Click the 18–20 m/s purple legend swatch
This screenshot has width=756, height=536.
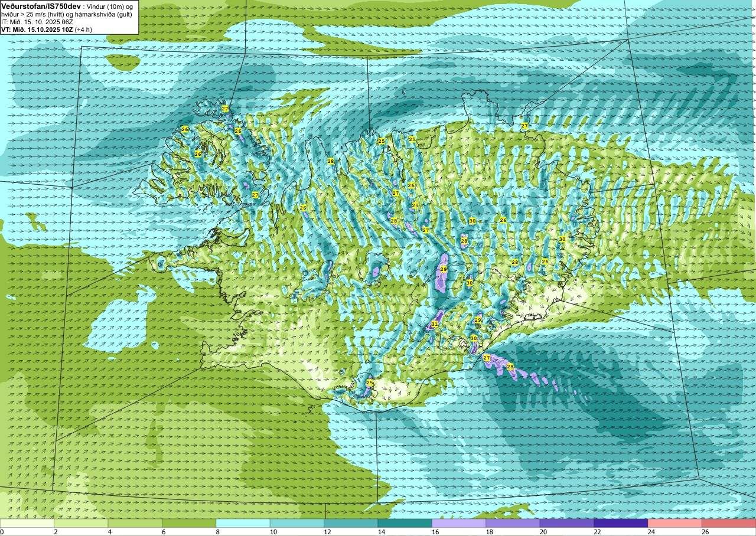tap(513, 523)
